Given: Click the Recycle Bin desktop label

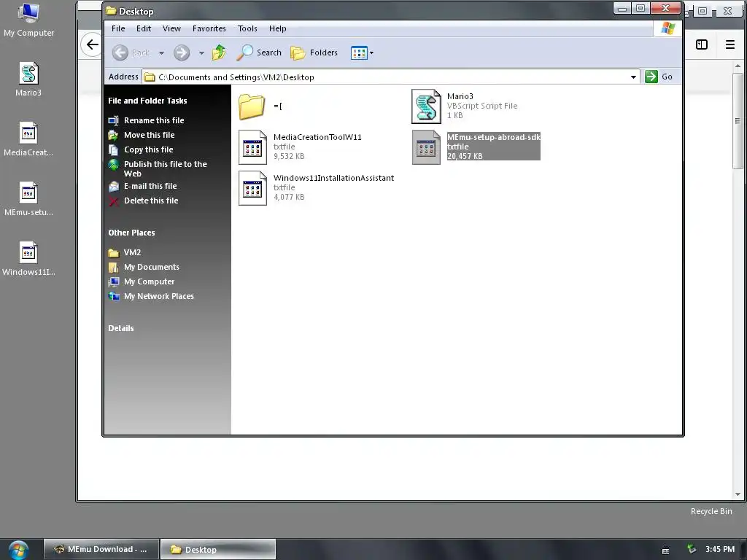Looking at the screenshot, I should coord(711,511).
